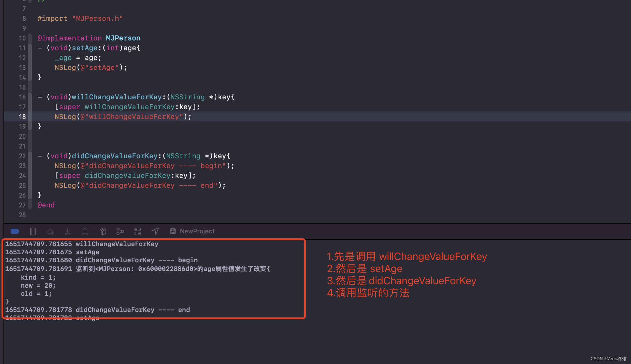The image size is (631, 364).
Task: Click the Step Out debug icon
Action: coord(85,231)
